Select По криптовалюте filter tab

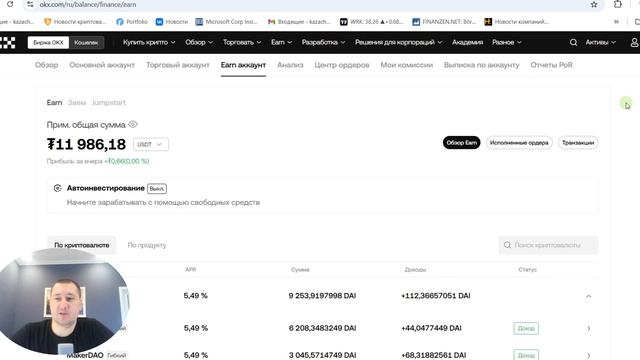coord(82,245)
